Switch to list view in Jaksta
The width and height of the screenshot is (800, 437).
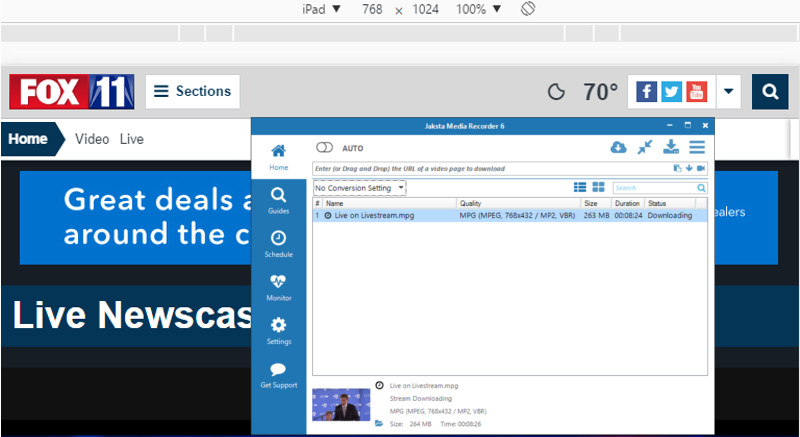coord(580,187)
